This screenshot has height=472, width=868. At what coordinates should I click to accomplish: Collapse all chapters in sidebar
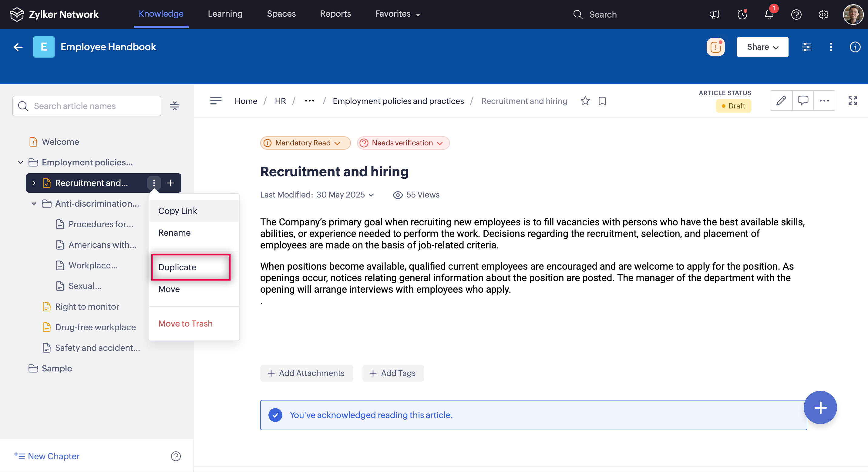[x=175, y=106]
